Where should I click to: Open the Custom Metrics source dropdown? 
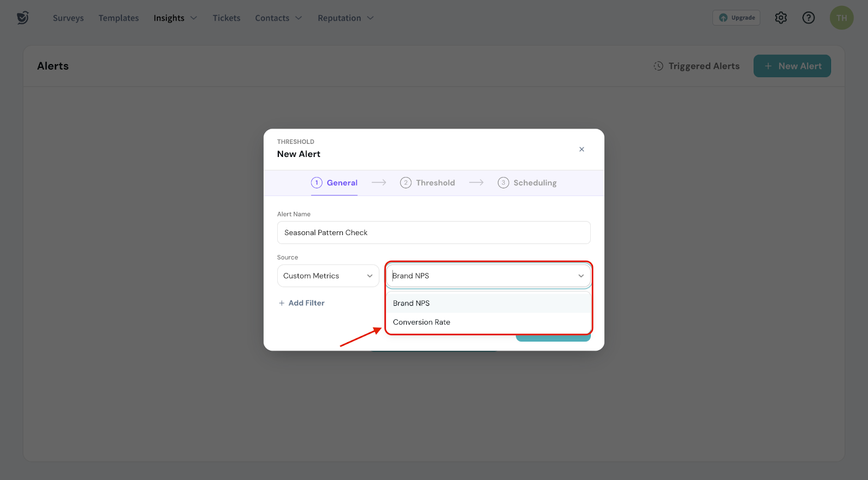(328, 276)
